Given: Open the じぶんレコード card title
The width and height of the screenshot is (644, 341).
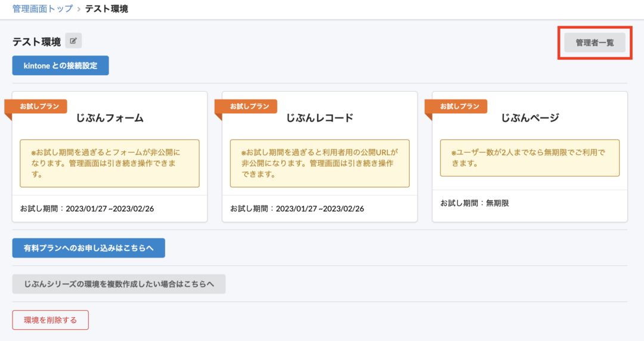Looking at the screenshot, I should coord(320,118).
